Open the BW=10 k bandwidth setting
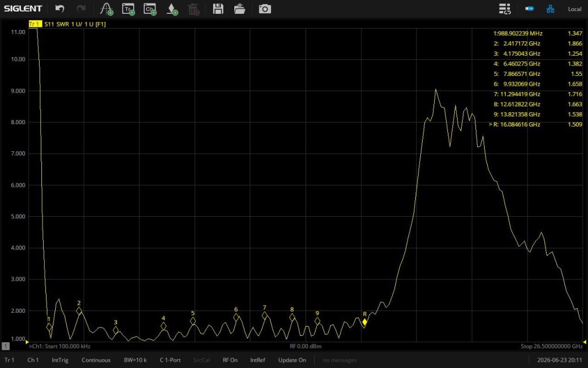588x368 pixels. click(136, 360)
